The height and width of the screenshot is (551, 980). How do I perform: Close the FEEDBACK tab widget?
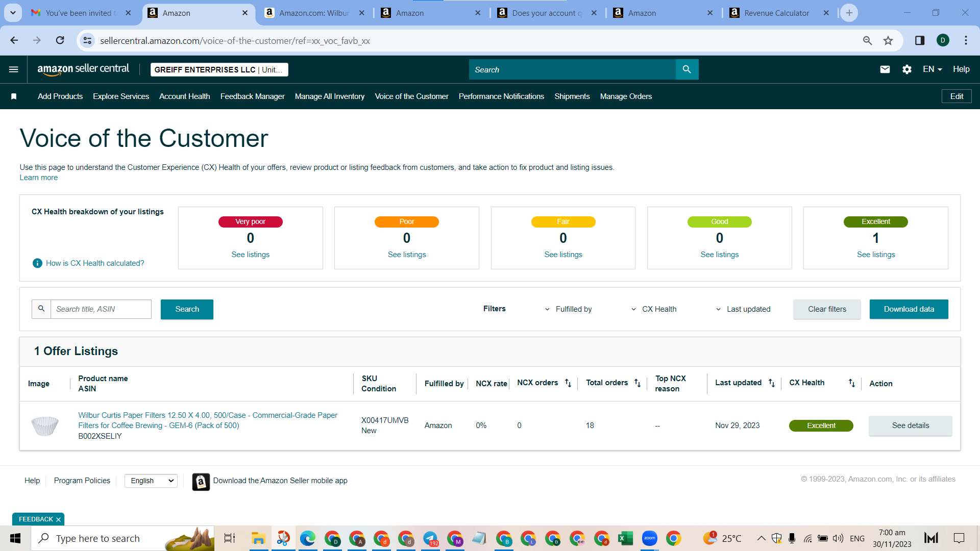click(x=58, y=519)
